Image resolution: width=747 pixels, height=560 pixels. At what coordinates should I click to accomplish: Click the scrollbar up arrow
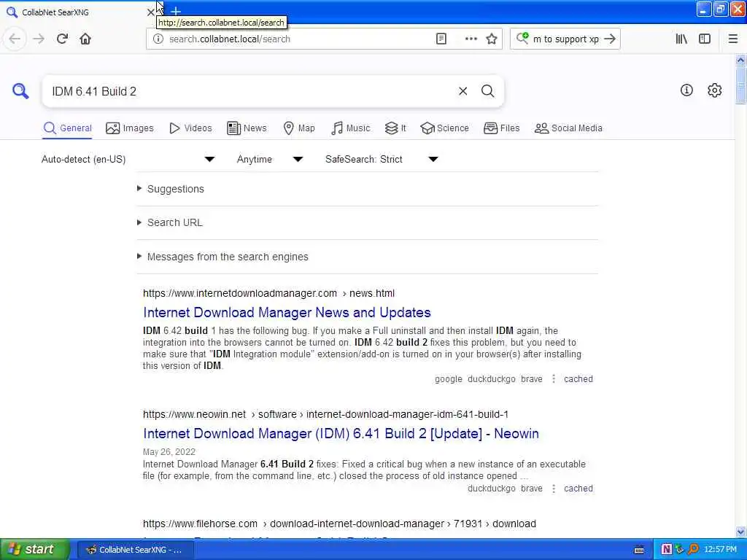740,60
